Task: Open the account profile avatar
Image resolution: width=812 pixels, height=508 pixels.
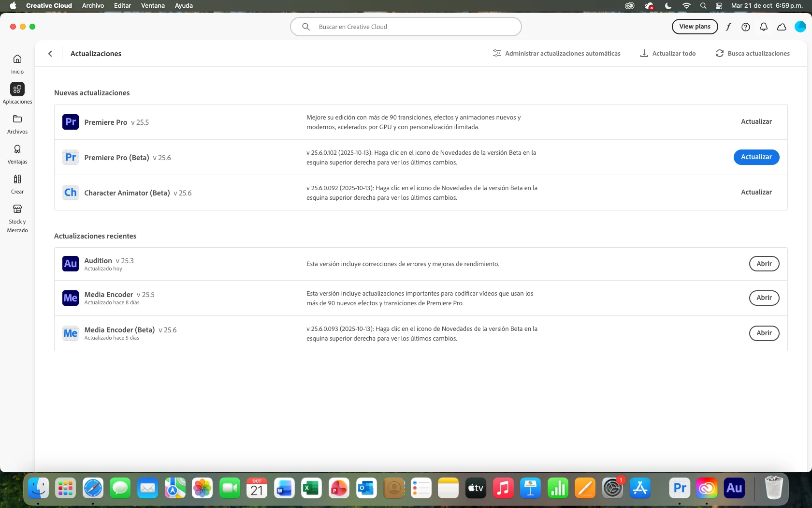Action: pyautogui.click(x=800, y=27)
